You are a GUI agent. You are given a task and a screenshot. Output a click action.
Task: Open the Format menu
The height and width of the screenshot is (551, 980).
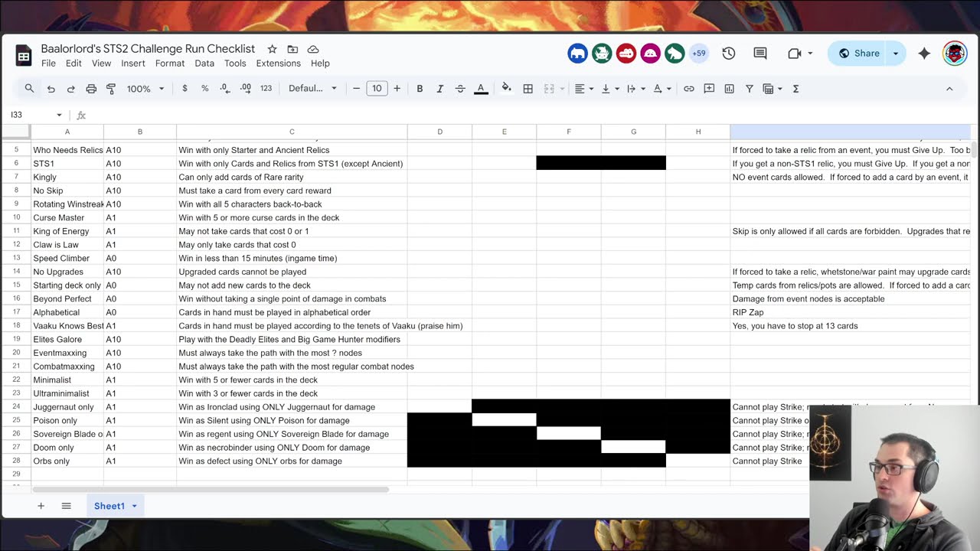pyautogui.click(x=169, y=64)
